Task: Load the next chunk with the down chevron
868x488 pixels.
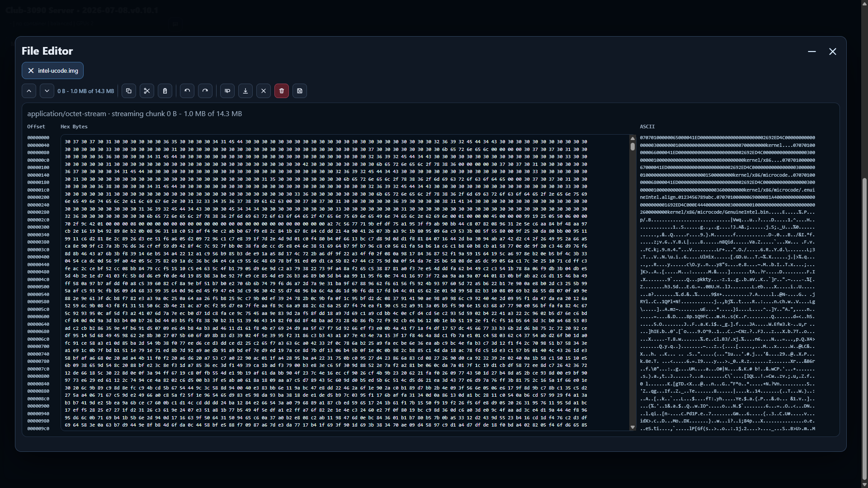Action: pyautogui.click(x=47, y=91)
